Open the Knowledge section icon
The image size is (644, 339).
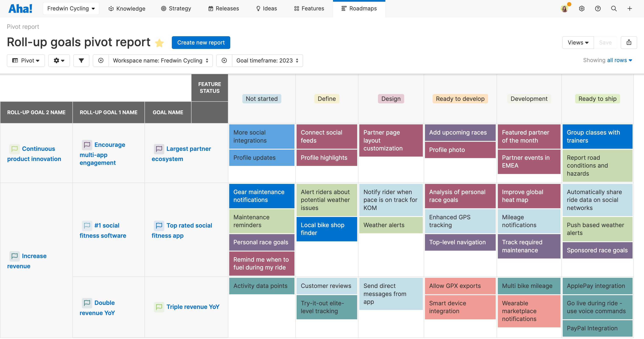111,8
